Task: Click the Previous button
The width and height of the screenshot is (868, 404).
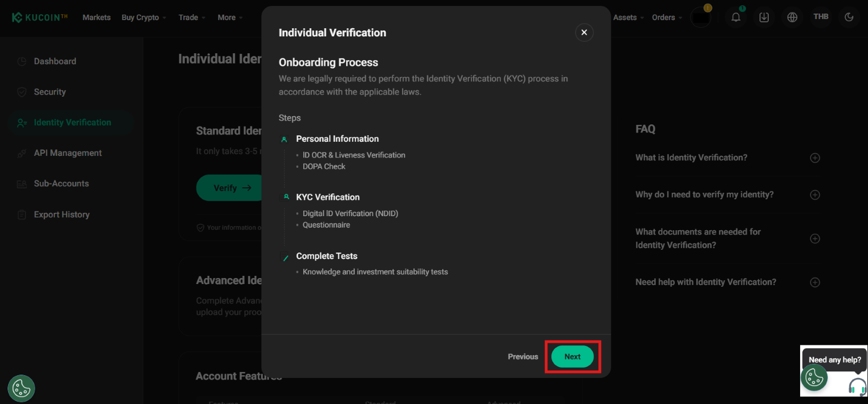Action: 523,357
